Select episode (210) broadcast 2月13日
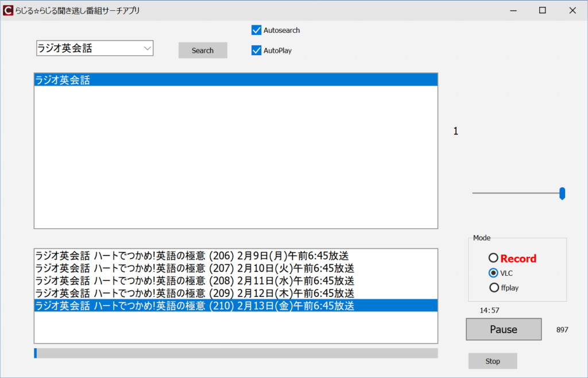The image size is (588, 378). click(194, 306)
